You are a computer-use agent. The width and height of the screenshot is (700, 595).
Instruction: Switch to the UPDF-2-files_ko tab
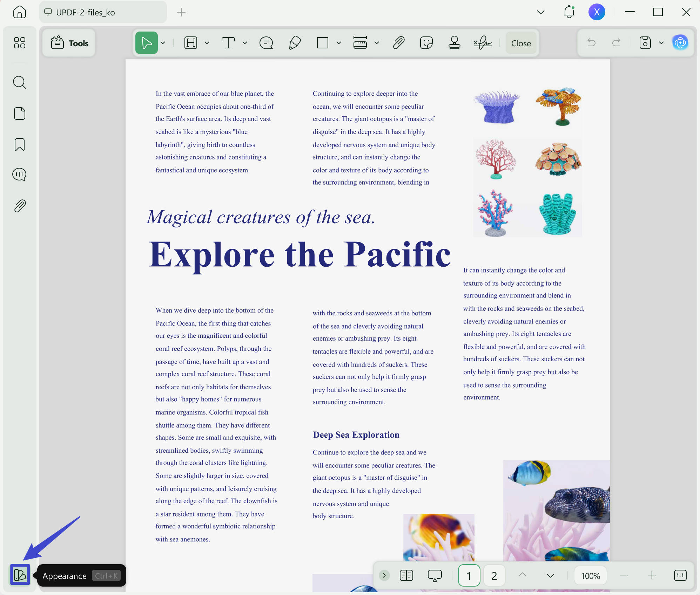103,12
